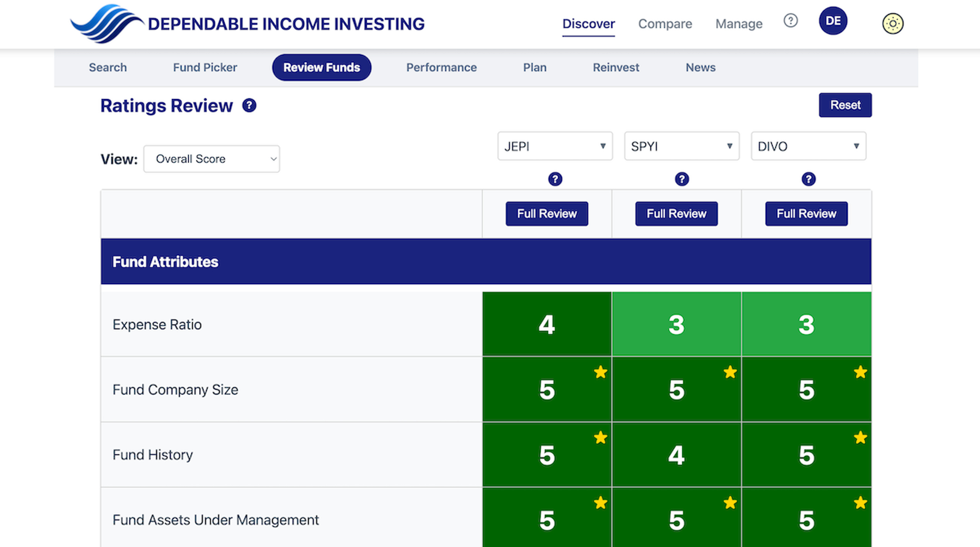Open the help question-mark icon in header
The image size is (980, 547).
coord(791,20)
